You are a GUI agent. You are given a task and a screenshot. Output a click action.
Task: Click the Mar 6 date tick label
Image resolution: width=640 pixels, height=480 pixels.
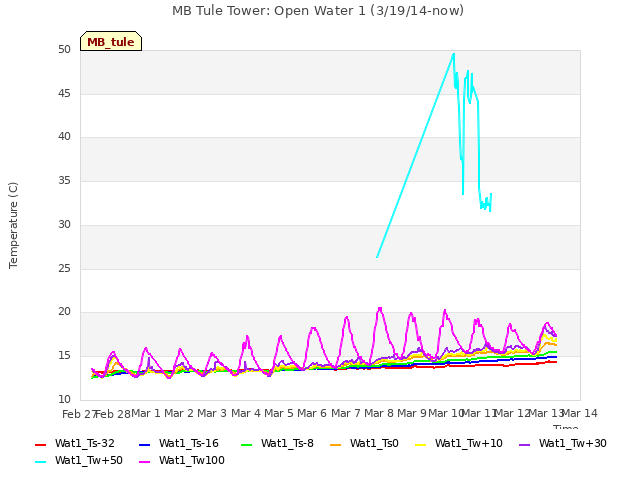tap(312, 413)
